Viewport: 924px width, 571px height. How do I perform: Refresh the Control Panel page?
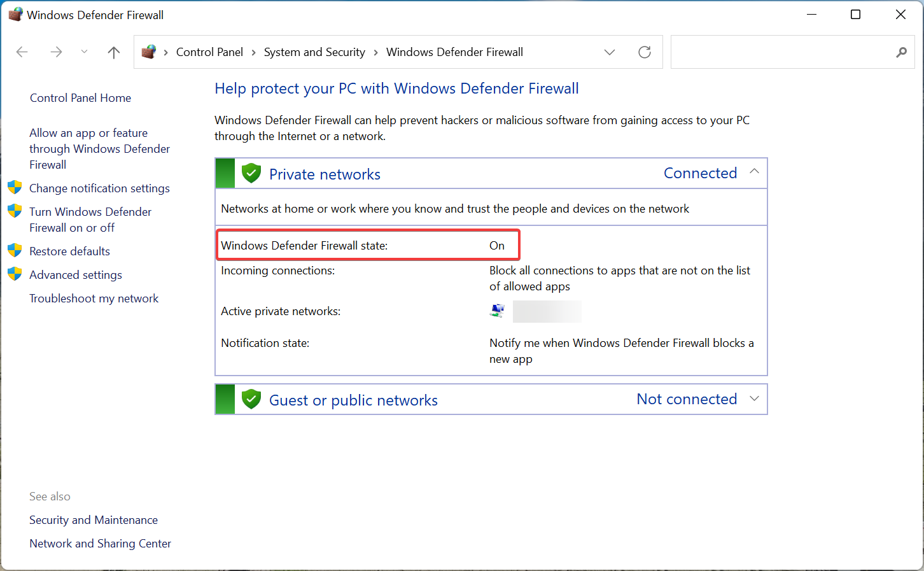point(645,52)
